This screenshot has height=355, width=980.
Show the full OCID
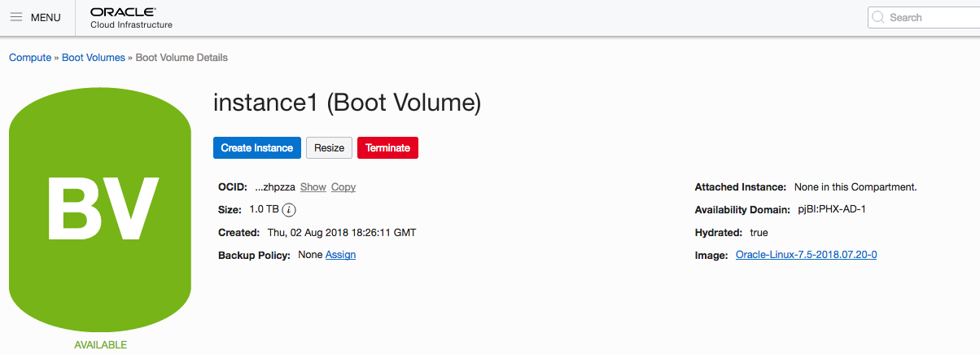pyautogui.click(x=313, y=187)
